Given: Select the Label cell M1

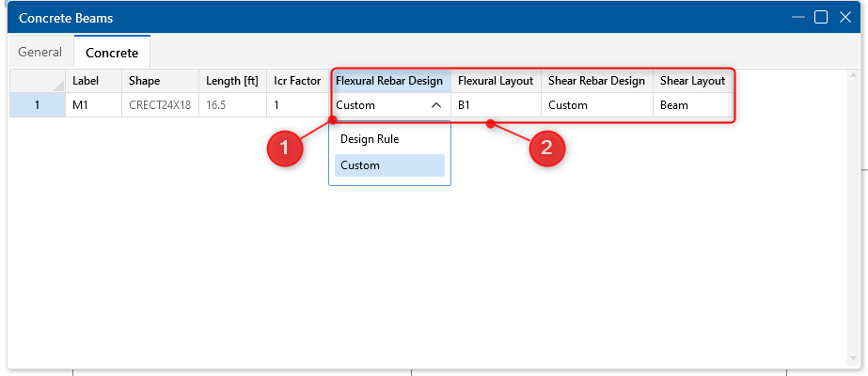Looking at the screenshot, I should [x=93, y=105].
